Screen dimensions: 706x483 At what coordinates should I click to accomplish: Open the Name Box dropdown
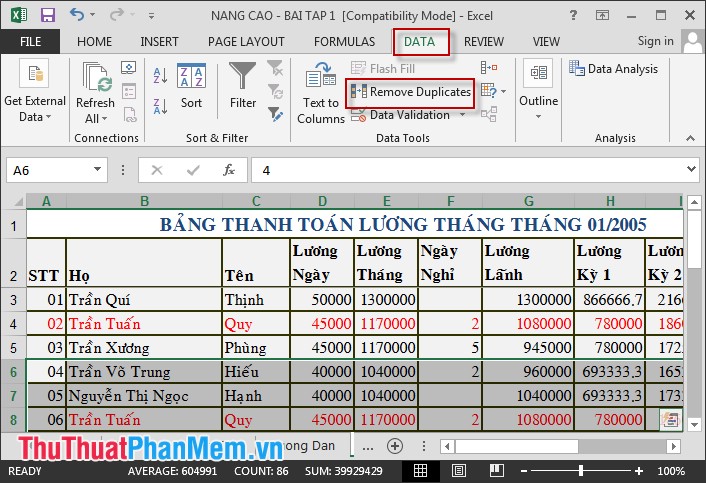pos(97,170)
